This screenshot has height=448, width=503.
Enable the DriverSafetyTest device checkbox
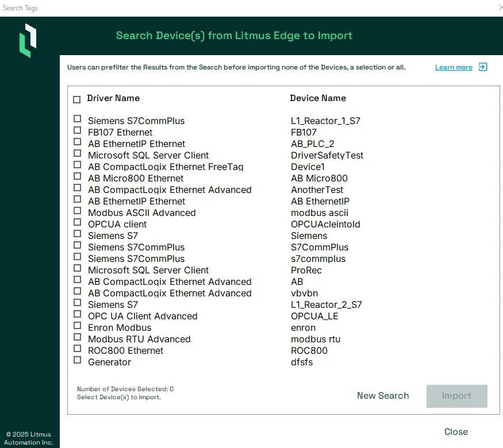click(77, 153)
